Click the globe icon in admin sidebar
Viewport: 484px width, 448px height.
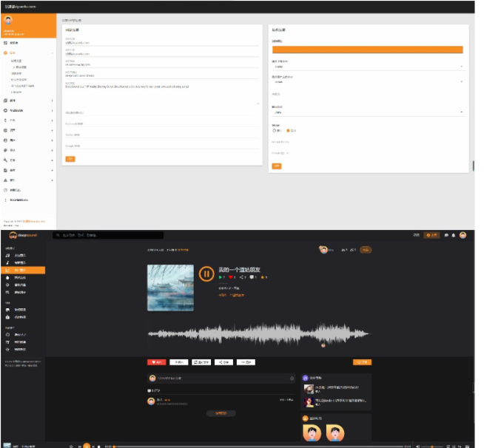coord(6,130)
